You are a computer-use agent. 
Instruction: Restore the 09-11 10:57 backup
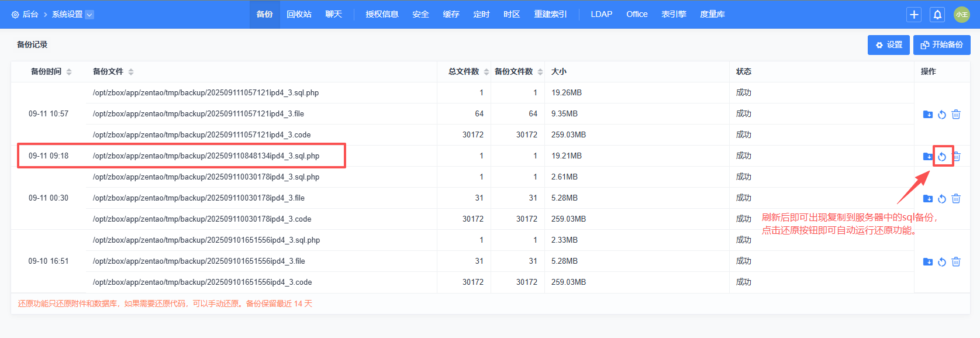942,114
